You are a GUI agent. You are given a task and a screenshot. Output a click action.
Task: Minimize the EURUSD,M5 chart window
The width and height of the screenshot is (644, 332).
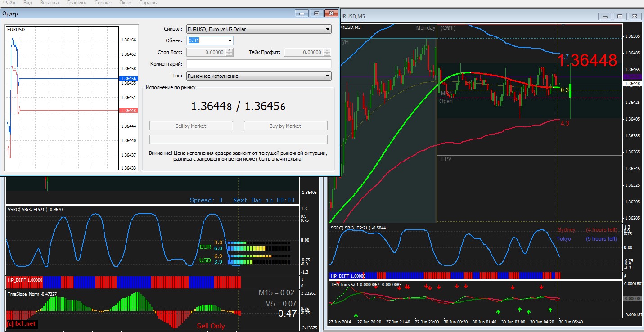pos(604,17)
